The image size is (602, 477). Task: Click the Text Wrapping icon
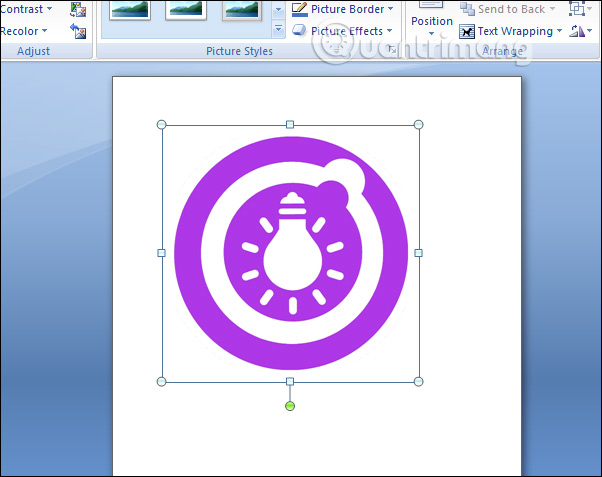(x=467, y=31)
